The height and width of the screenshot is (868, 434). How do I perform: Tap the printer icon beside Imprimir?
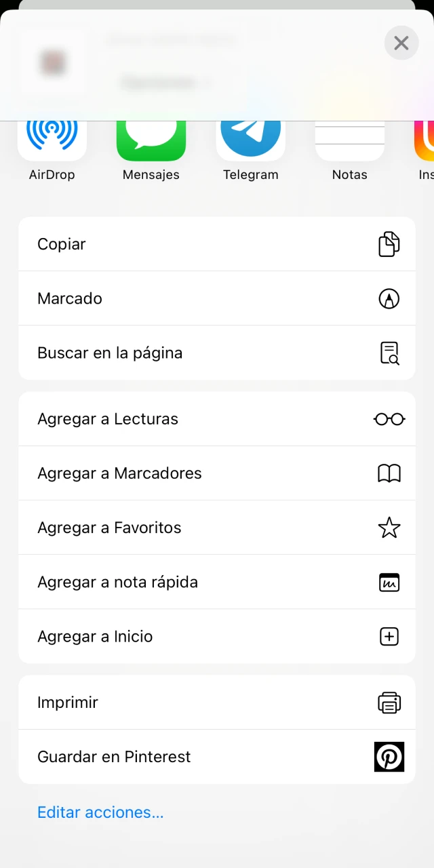389,703
